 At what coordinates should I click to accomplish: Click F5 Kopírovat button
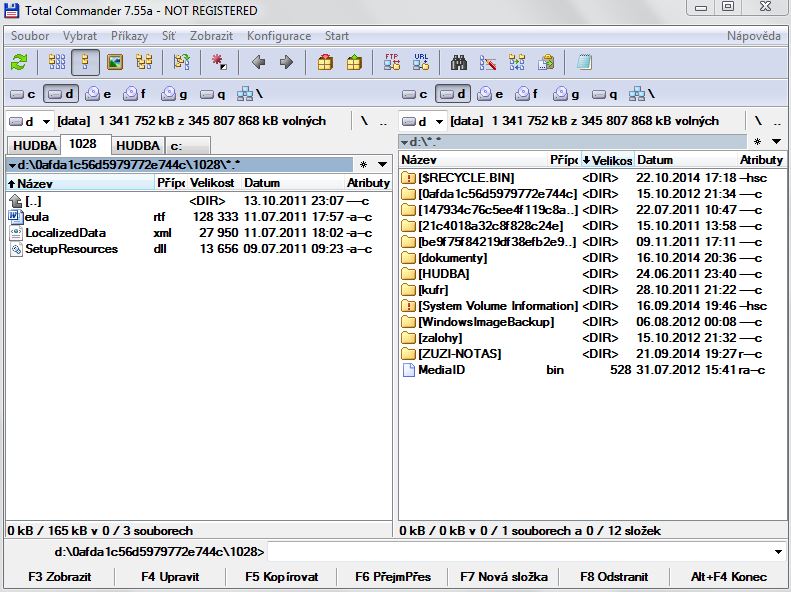(x=281, y=576)
